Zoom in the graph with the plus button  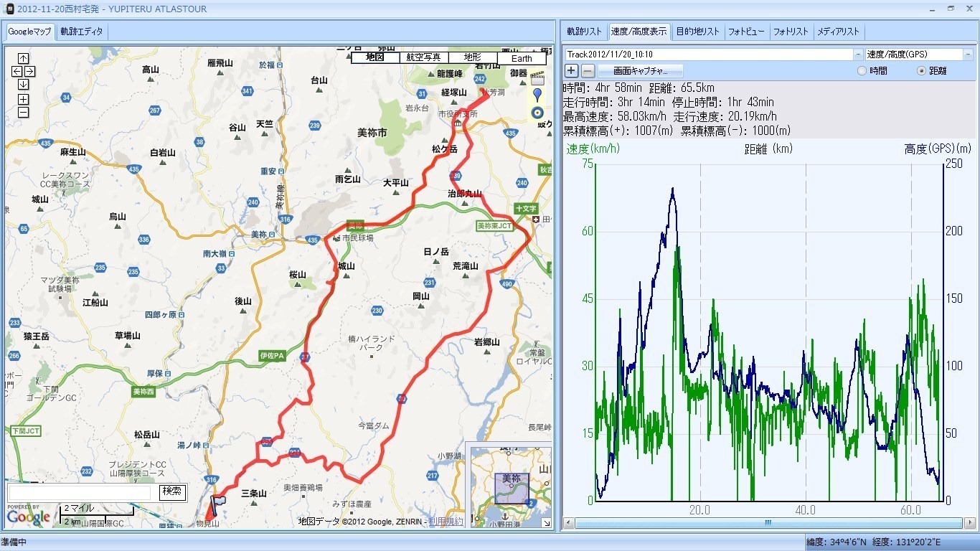point(571,70)
